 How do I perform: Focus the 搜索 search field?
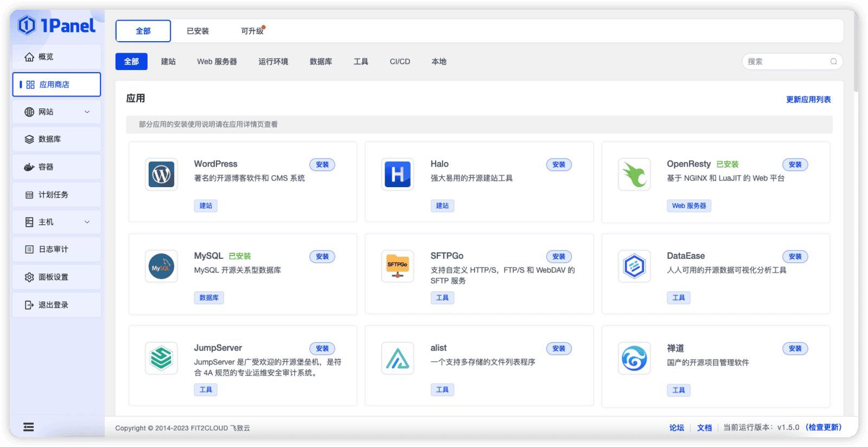click(792, 61)
